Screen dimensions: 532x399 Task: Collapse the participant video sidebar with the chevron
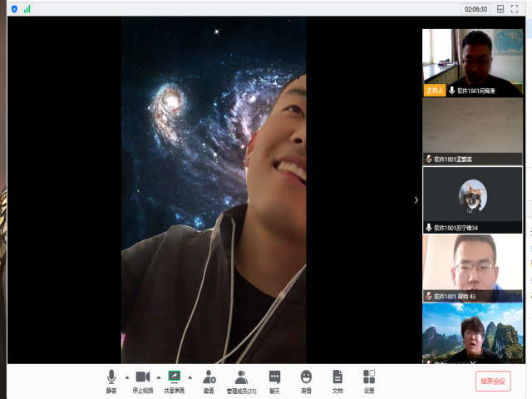pos(416,199)
